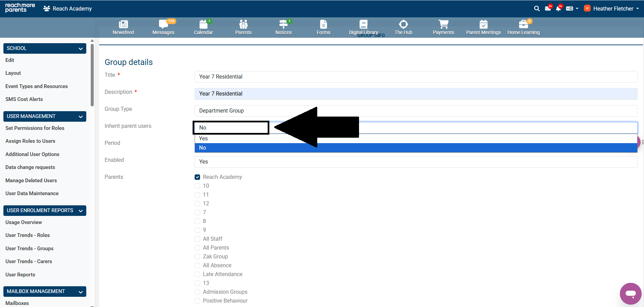
Task: Check the All Staff checkbox
Action: 197,239
